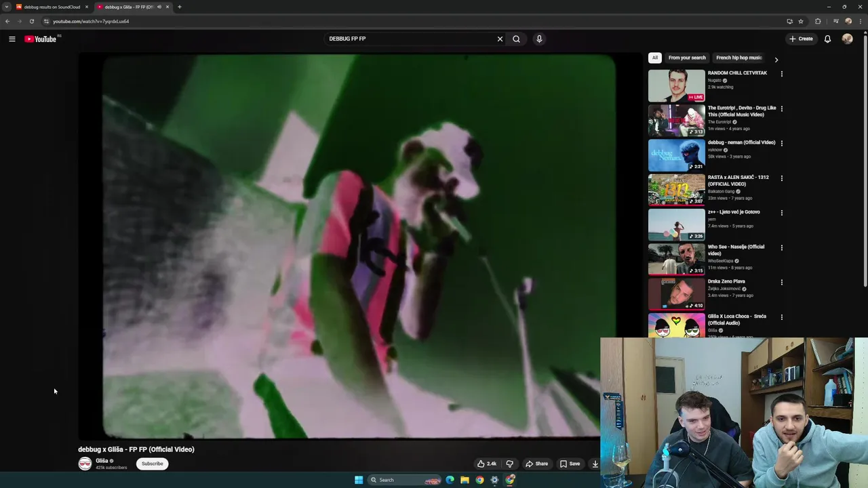868x488 pixels.
Task: Download the video with the arrow icon
Action: (595, 464)
